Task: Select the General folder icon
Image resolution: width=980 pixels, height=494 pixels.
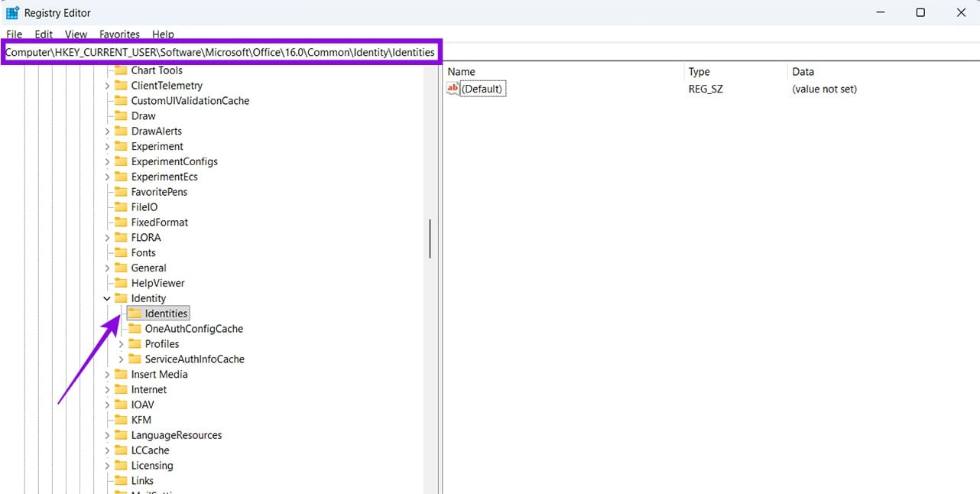Action: [121, 268]
